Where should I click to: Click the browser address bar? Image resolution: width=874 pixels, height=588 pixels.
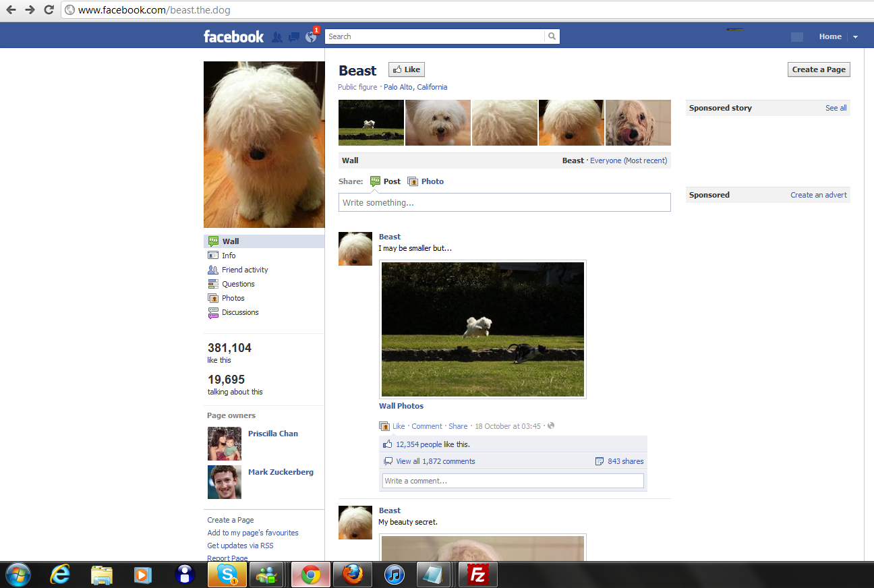click(465, 10)
